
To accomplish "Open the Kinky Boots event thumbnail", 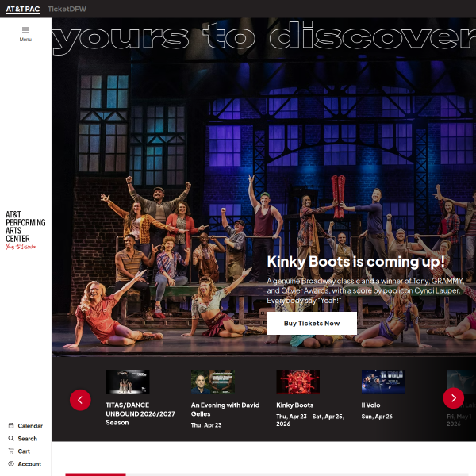I will tap(297, 382).
